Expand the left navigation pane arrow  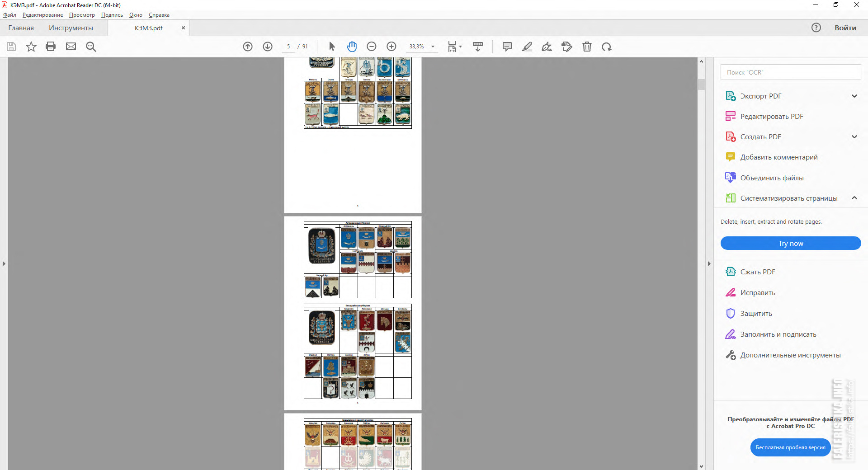[4, 263]
